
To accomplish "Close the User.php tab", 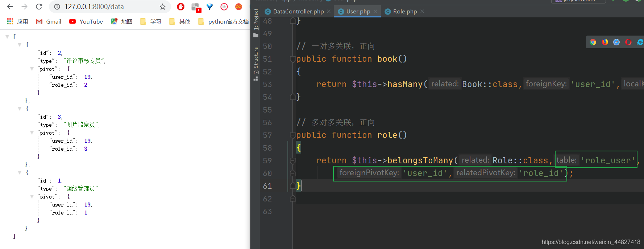I will tap(375, 11).
